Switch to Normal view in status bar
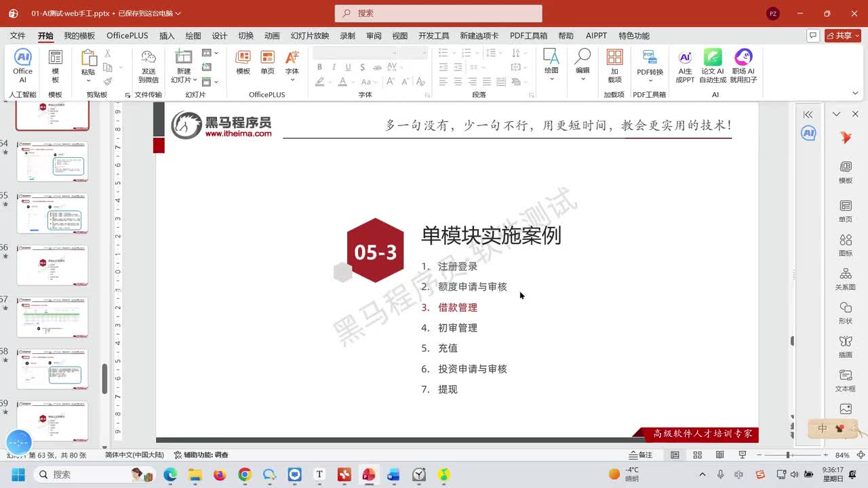This screenshot has width=868, height=488. pos(675,455)
